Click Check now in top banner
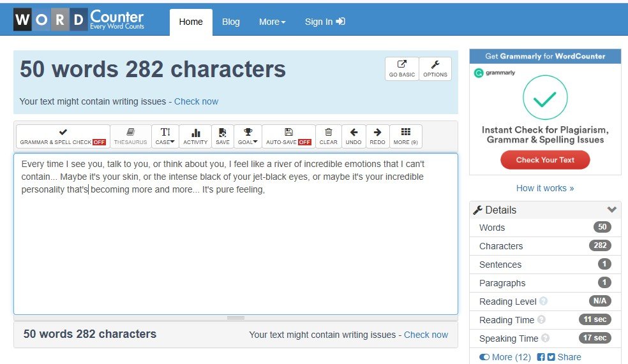Viewport: 628px width, 364px height. (196, 101)
